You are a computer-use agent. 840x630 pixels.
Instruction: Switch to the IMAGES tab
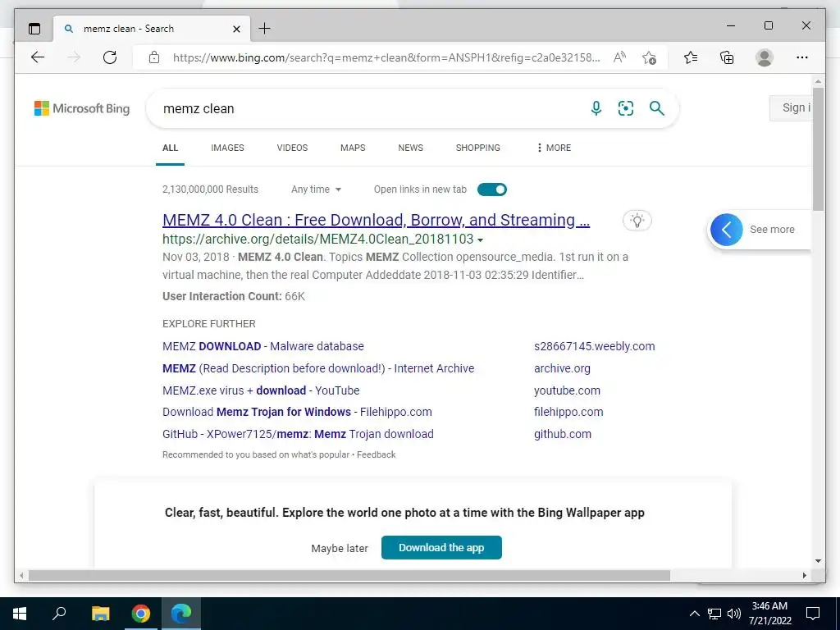point(227,148)
